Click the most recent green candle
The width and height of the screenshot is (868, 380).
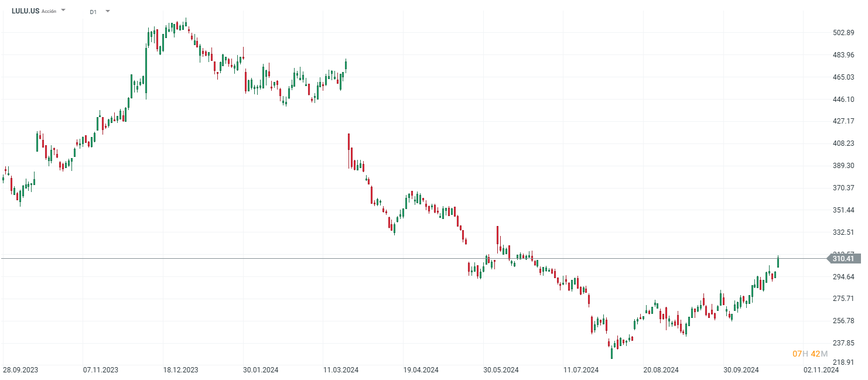[778, 262]
